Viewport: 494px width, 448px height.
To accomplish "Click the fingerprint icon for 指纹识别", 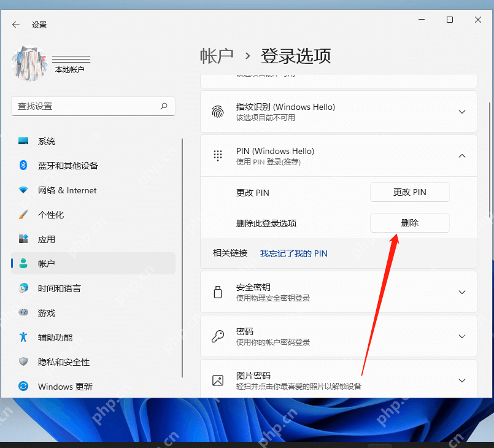I will pos(218,112).
